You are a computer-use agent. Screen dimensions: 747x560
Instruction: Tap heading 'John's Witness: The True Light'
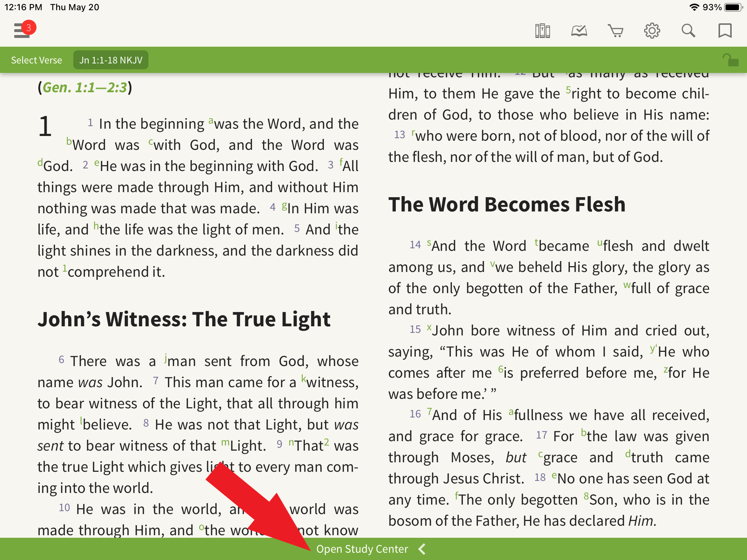pos(184,319)
